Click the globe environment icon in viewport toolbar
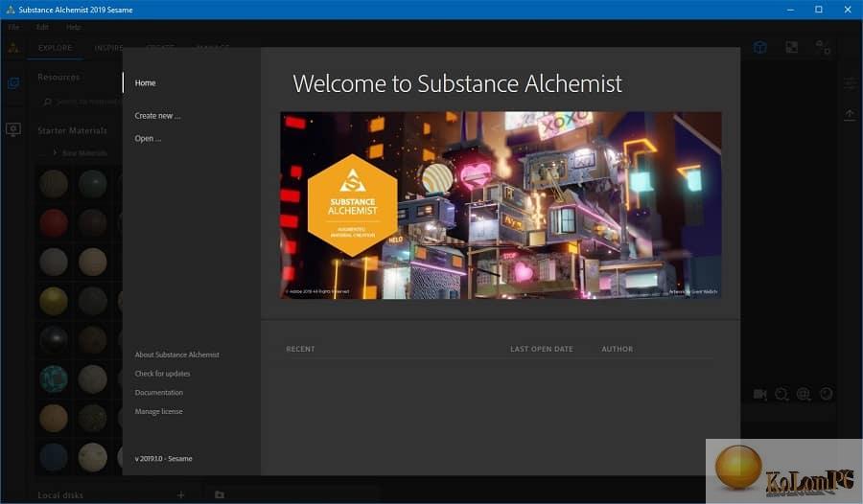 [x=804, y=394]
